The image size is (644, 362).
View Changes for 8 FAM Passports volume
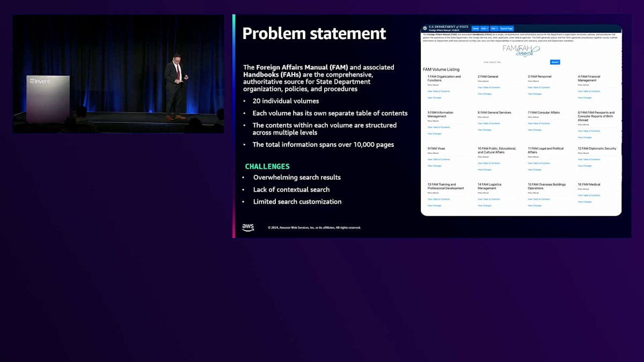pyautogui.click(x=584, y=137)
